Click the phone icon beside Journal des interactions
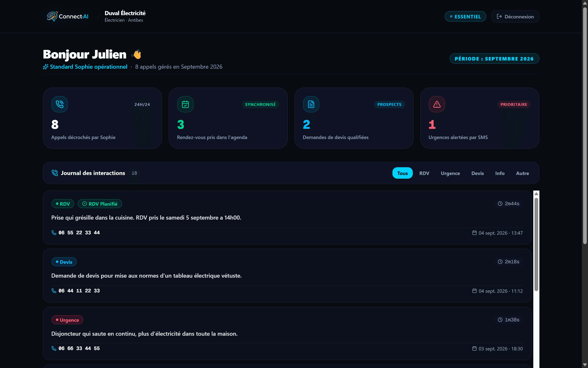Screen dimensions: 588x368 [55, 173]
